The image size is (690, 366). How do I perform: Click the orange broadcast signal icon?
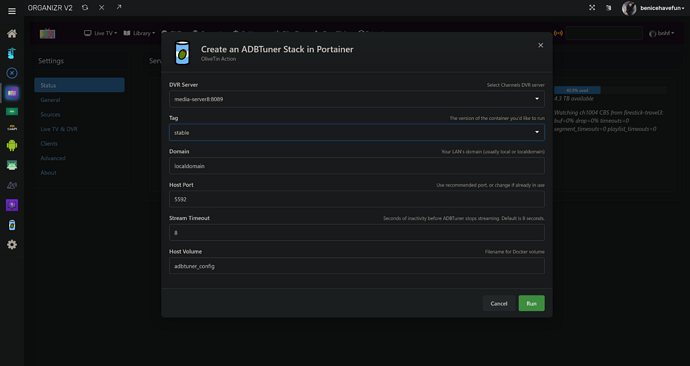point(558,33)
